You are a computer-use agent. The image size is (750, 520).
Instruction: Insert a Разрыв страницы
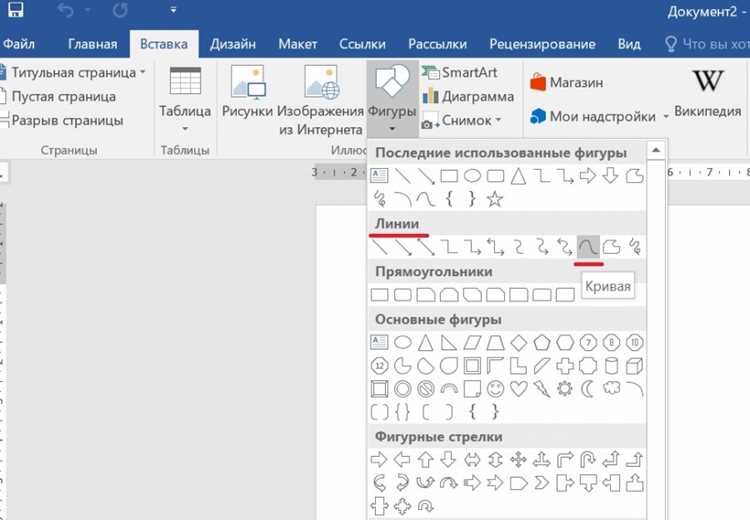coord(62,120)
